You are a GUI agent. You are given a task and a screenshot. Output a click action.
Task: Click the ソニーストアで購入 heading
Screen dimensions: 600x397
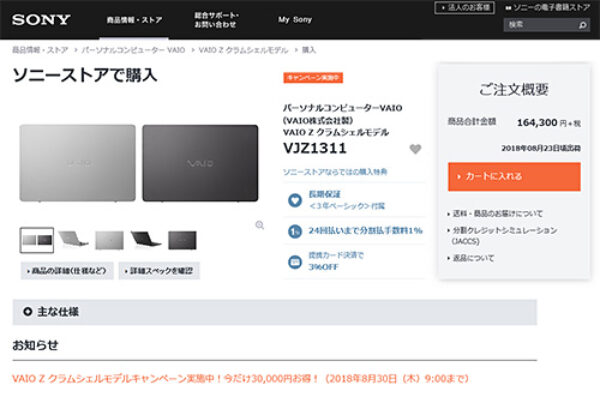point(85,75)
